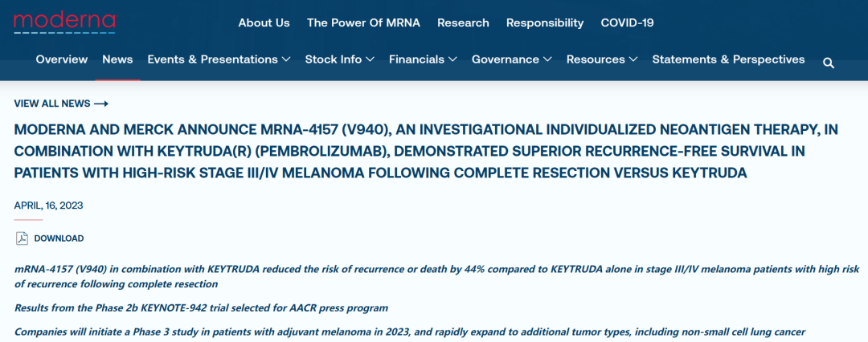Go to the About Us page

pos(264,22)
